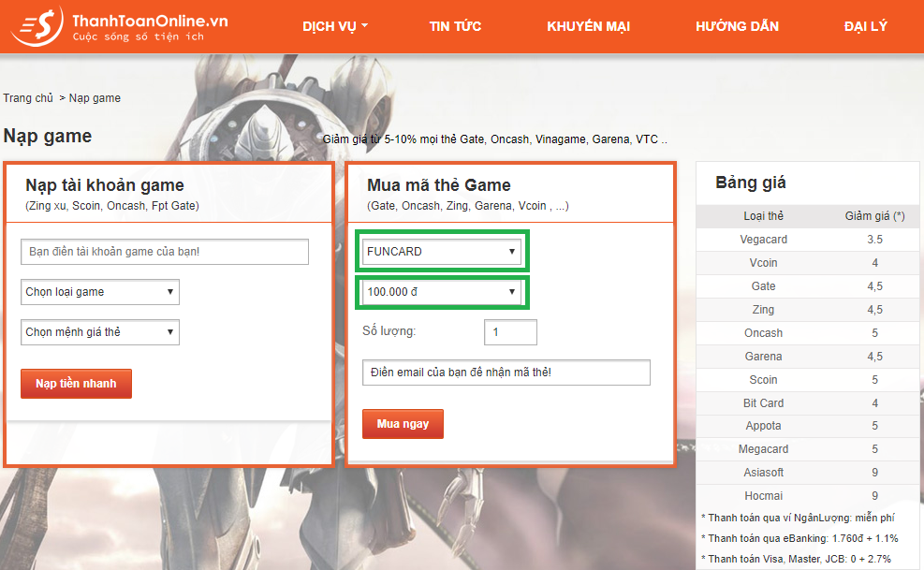The image size is (924, 570).
Task: Click the Nạp tiền nhanh button
Action: (x=76, y=384)
